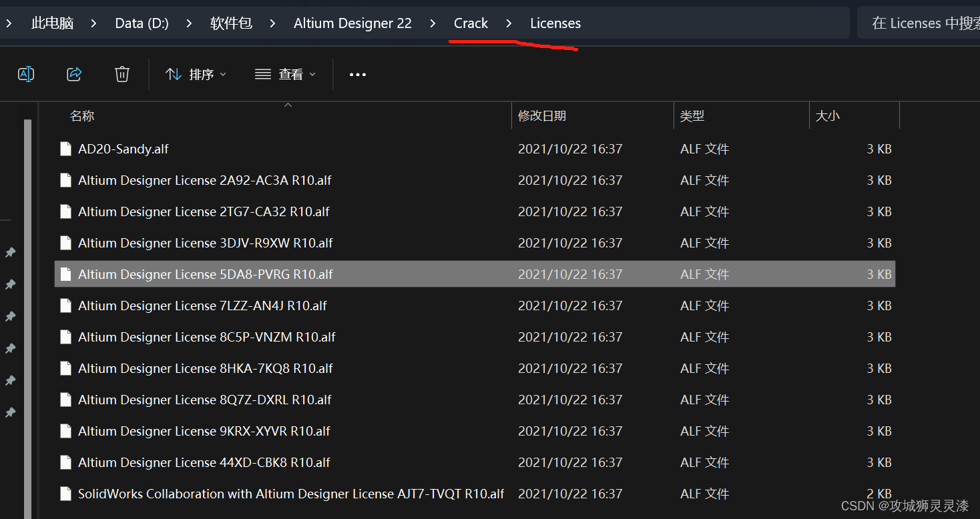Select license file 9KRX-XYVR R10.alf
Viewport: 980px width, 519px height.
475,431
